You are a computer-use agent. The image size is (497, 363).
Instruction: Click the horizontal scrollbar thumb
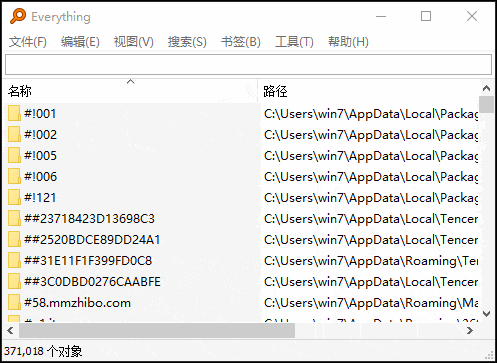[157, 330]
